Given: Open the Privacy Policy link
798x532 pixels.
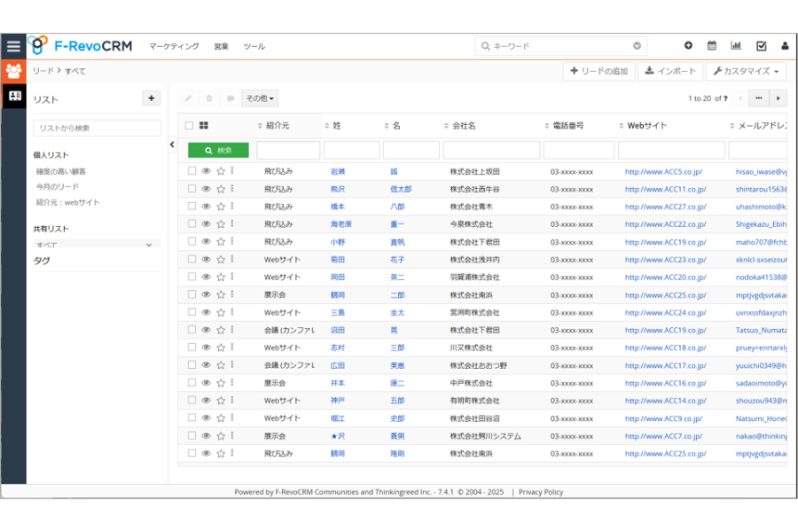Looking at the screenshot, I should (x=541, y=492).
